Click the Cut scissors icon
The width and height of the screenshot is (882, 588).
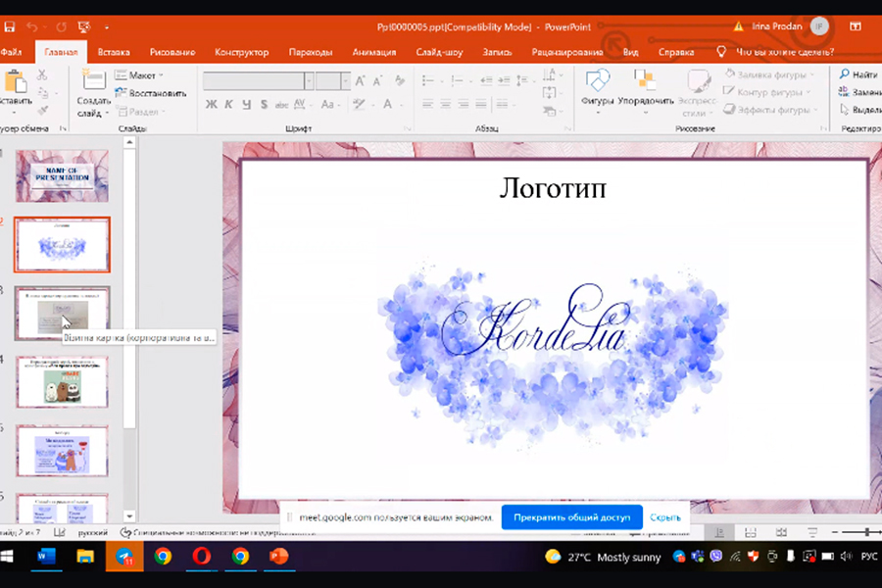coord(42,75)
